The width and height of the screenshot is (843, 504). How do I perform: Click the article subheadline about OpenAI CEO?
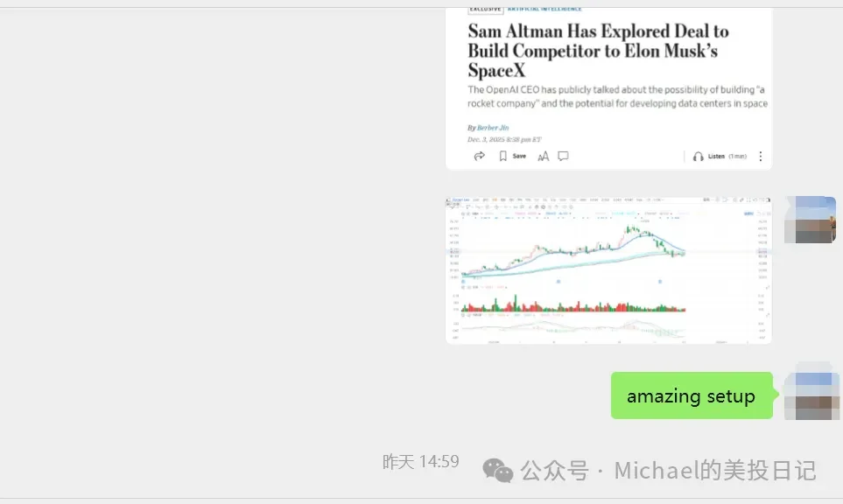pyautogui.click(x=617, y=96)
